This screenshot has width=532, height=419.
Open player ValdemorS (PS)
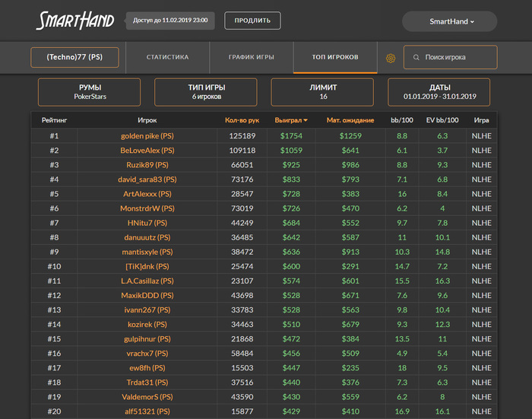(147, 397)
